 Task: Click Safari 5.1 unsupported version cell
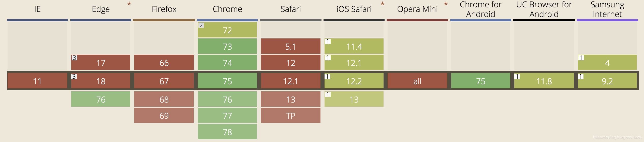click(291, 46)
